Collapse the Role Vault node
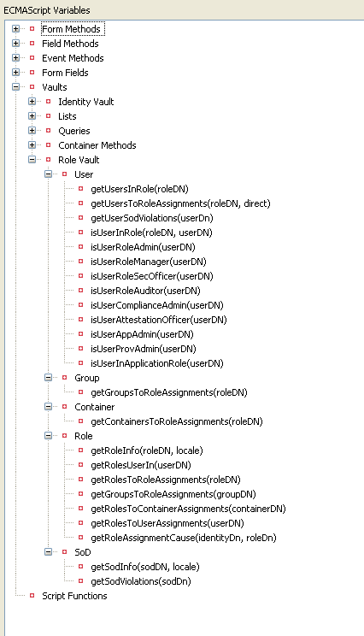 pos(32,160)
